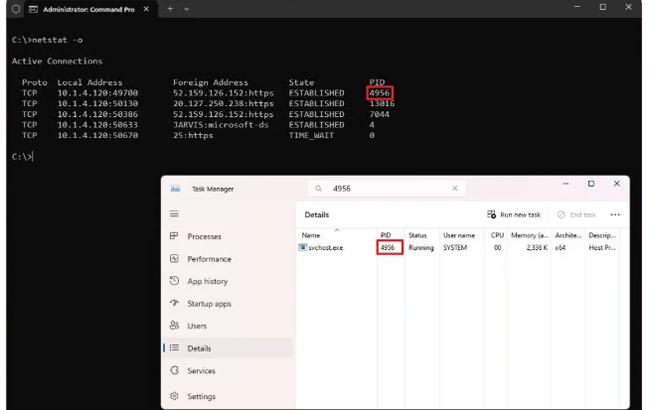Add a new terminal tab with plus button
Screen dimensions: 650x410
click(x=169, y=8)
